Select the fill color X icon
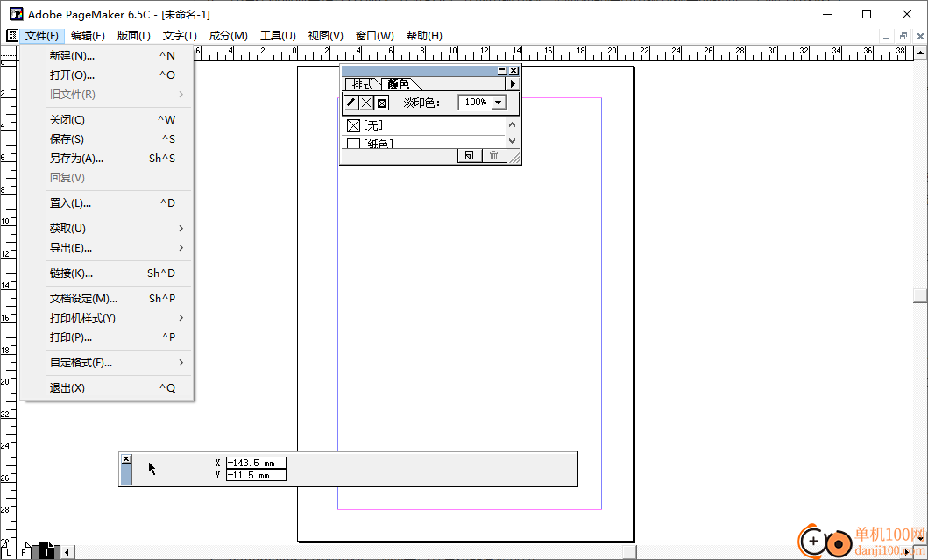Viewport: 928px width, 560px height. click(x=366, y=103)
